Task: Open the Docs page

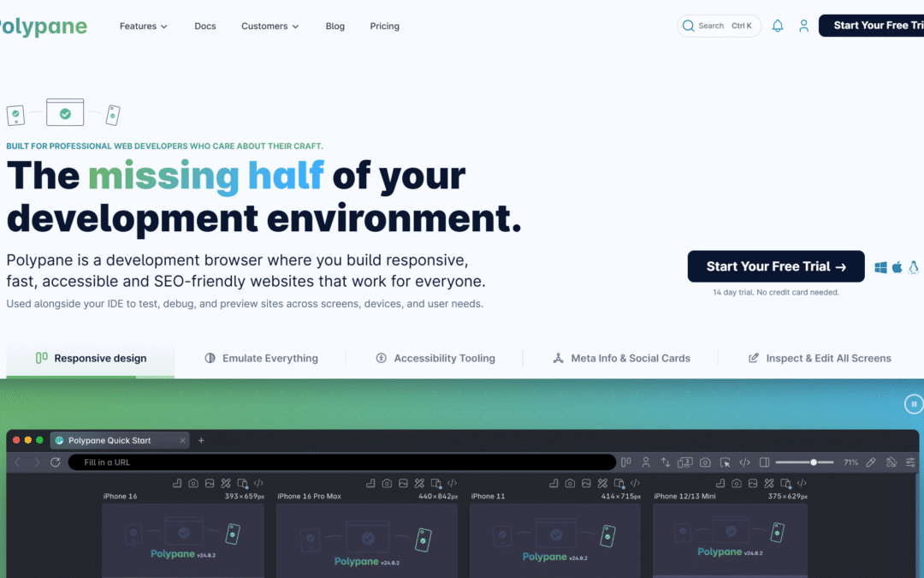Action: point(205,26)
